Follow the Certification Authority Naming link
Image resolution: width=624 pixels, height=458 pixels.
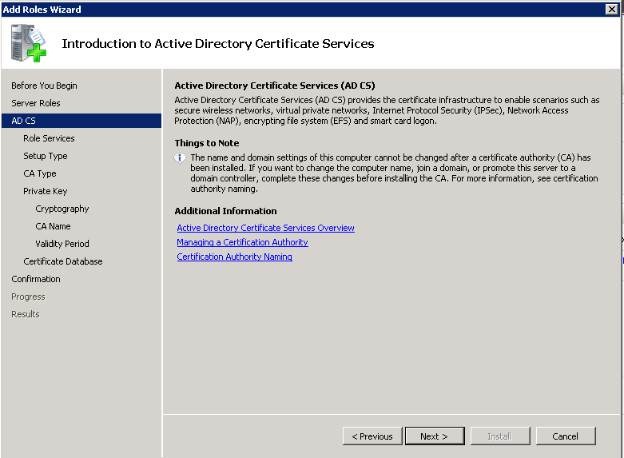pyautogui.click(x=234, y=257)
